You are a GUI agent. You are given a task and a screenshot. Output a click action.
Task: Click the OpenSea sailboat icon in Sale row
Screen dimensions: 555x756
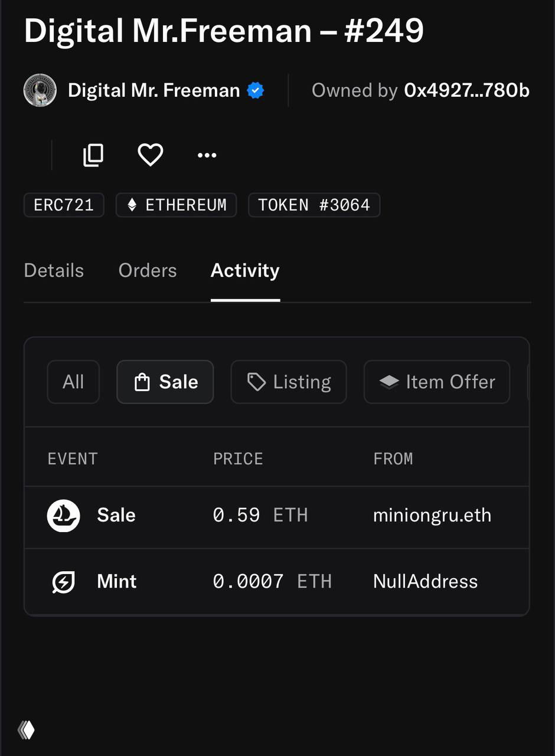point(63,515)
